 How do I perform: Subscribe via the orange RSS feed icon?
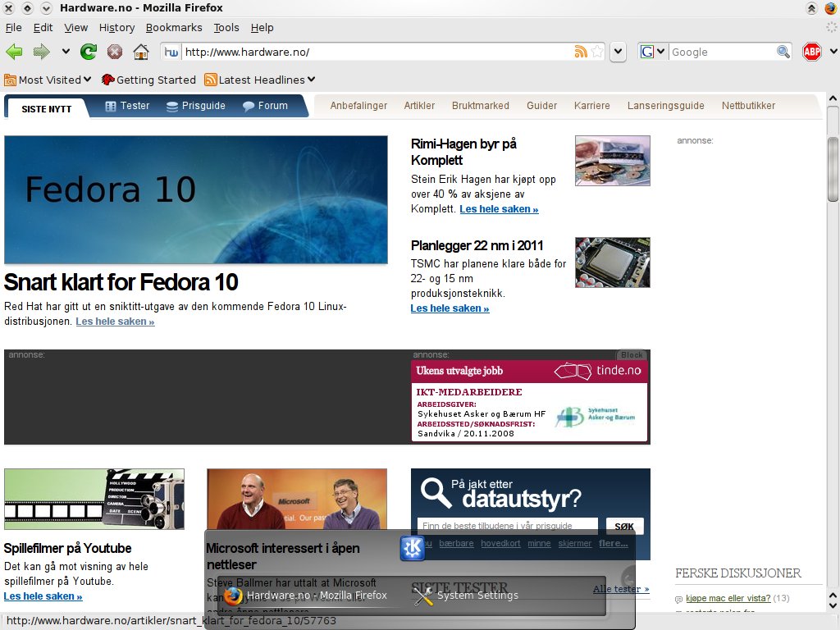point(581,52)
